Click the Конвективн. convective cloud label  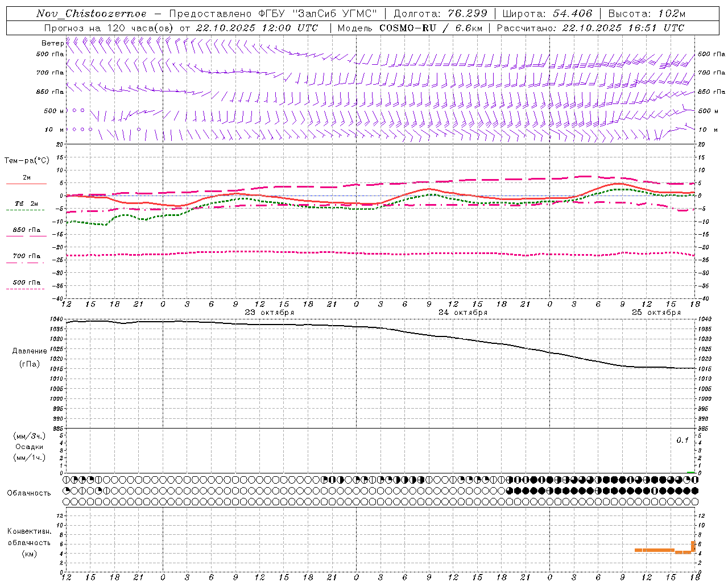tap(30, 531)
